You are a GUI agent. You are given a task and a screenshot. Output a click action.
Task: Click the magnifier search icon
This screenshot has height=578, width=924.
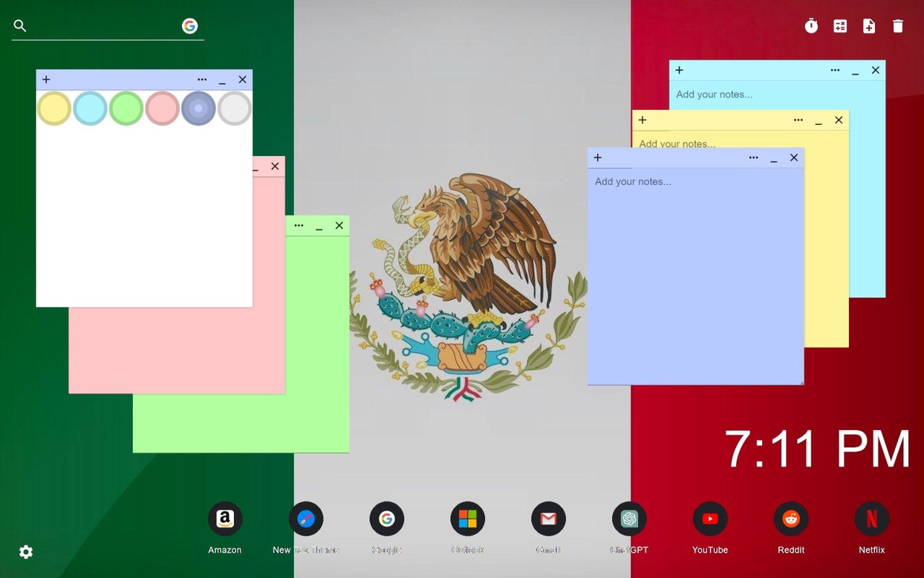(x=20, y=26)
